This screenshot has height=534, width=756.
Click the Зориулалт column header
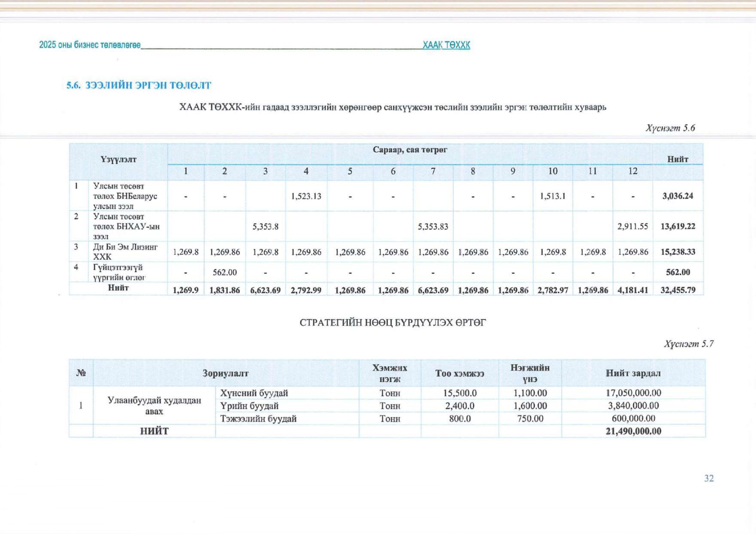[225, 373]
